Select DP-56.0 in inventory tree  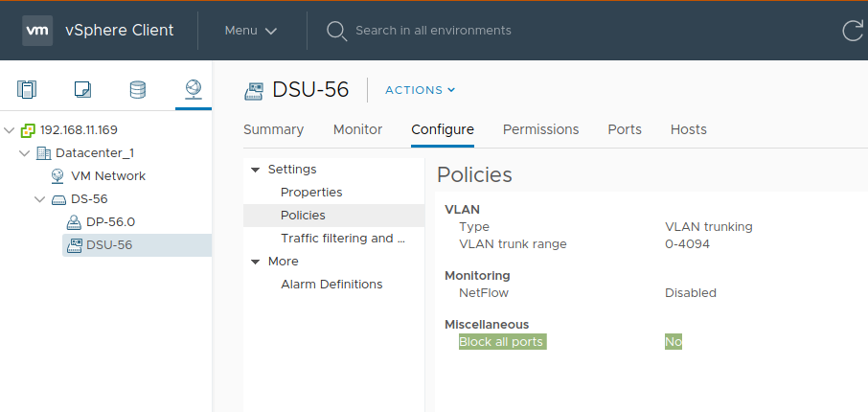[111, 222]
